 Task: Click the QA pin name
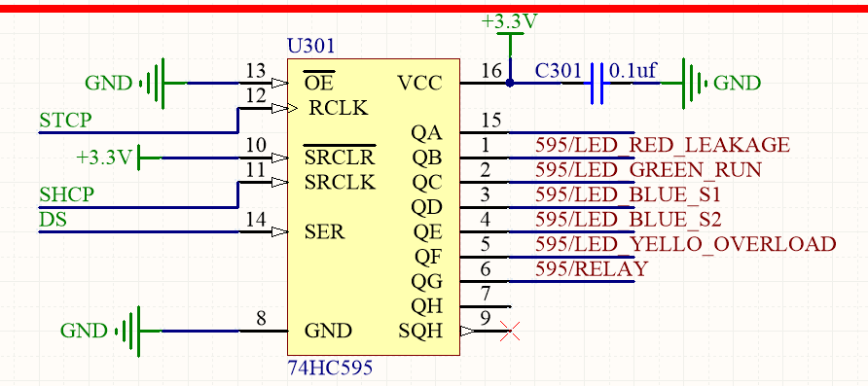click(426, 133)
